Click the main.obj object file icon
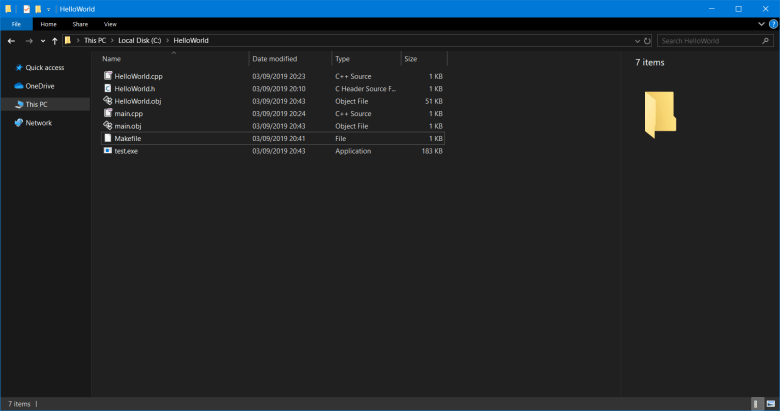This screenshot has height=411, width=780. click(x=107, y=125)
